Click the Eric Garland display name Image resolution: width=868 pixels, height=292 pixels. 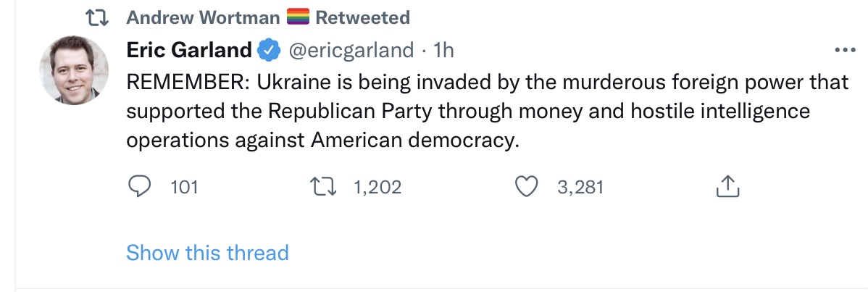click(189, 51)
